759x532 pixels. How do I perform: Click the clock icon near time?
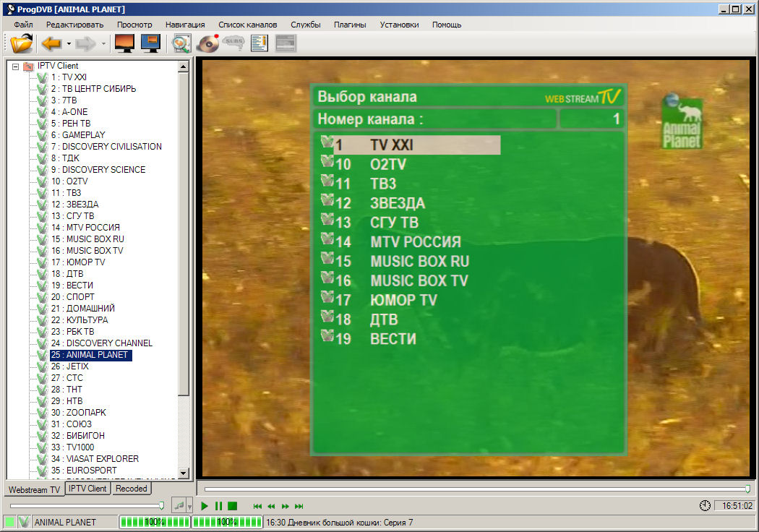point(705,506)
